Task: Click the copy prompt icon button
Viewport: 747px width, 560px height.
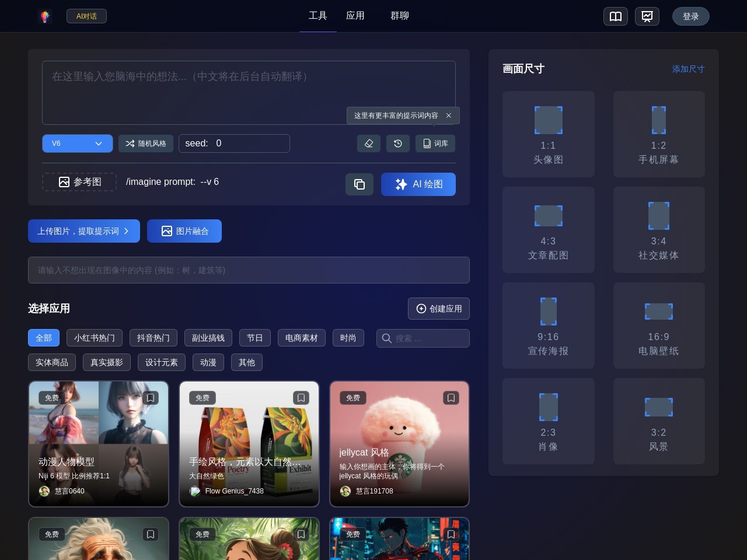Action: (x=359, y=184)
